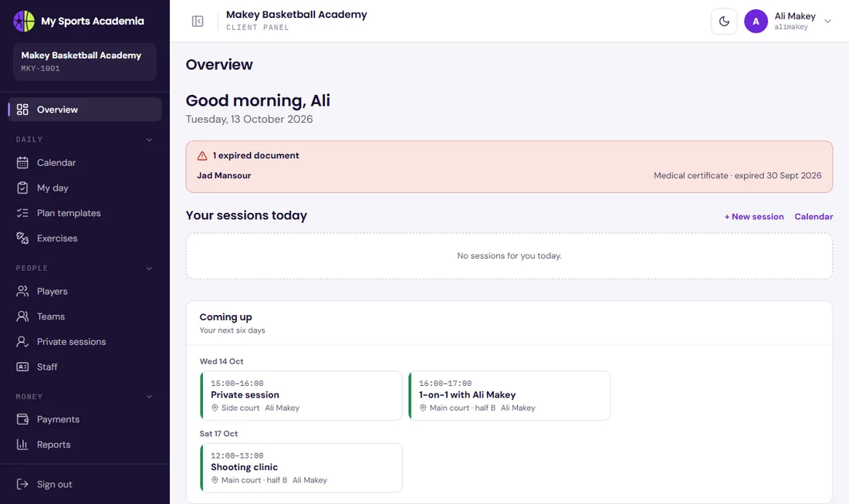Click the 'No sessions for you today.' text
Image resolution: width=849 pixels, height=504 pixels.
click(x=509, y=255)
